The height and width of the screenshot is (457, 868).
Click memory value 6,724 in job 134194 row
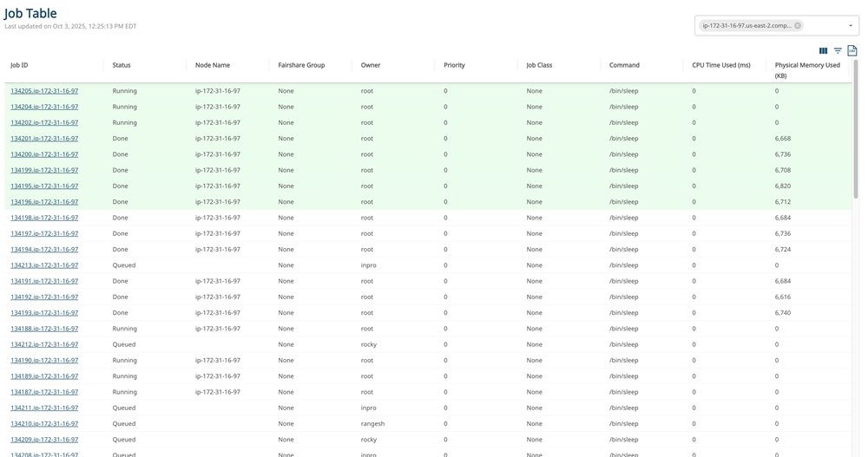pos(783,250)
